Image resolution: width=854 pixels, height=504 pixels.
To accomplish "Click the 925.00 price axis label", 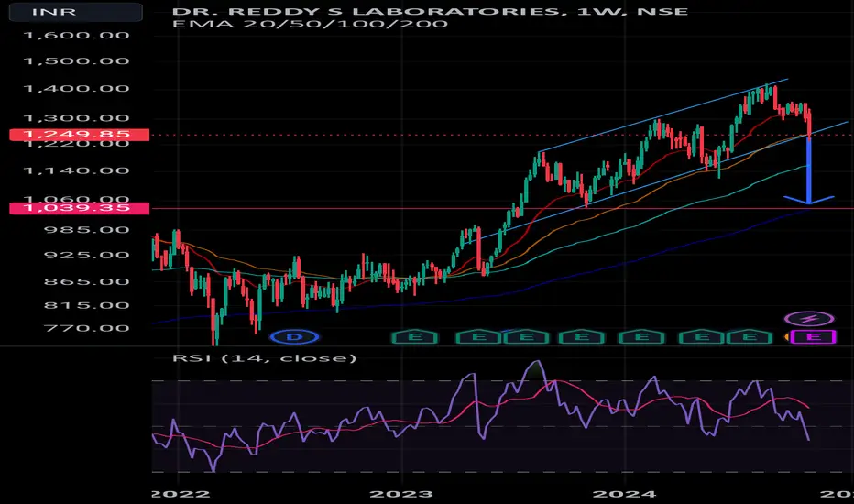I will [x=87, y=255].
